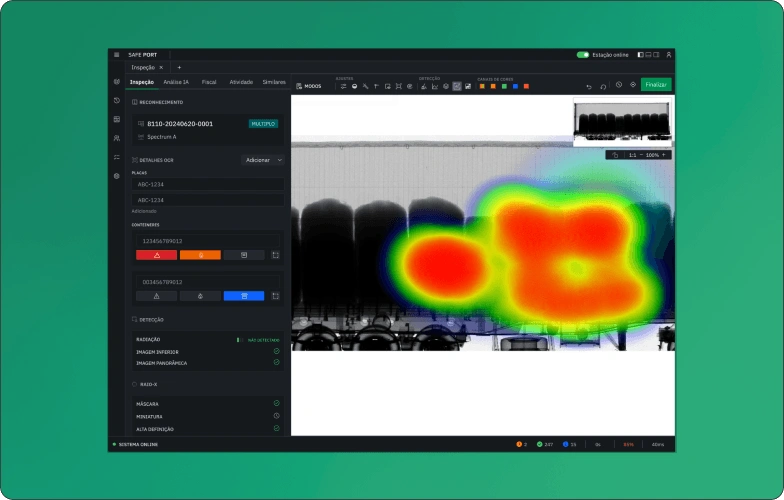Click the Finalizar button

coord(656,84)
